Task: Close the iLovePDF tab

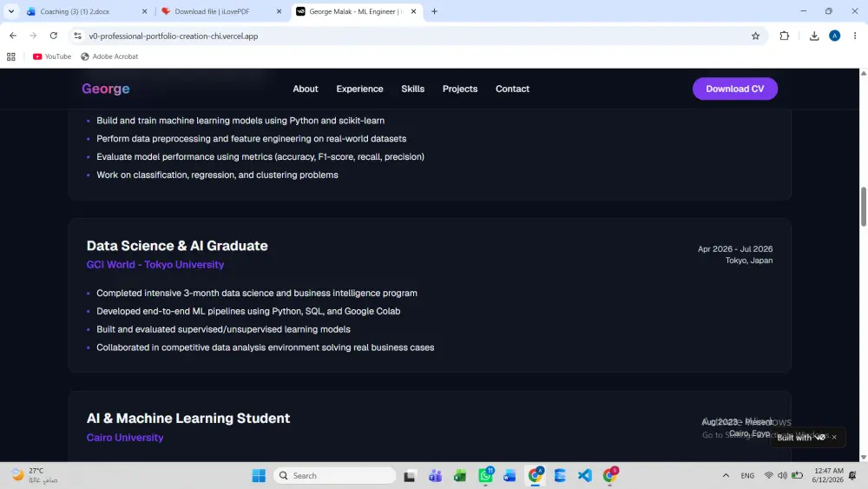Action: click(279, 11)
